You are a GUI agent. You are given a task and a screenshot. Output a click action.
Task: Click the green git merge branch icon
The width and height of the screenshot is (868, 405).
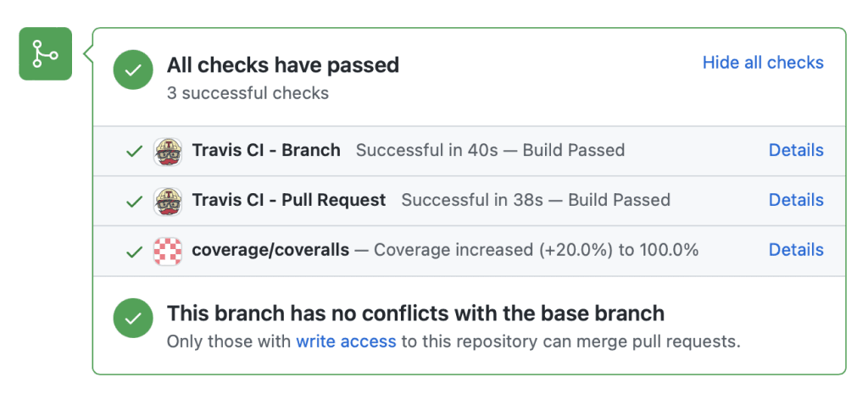tap(46, 53)
